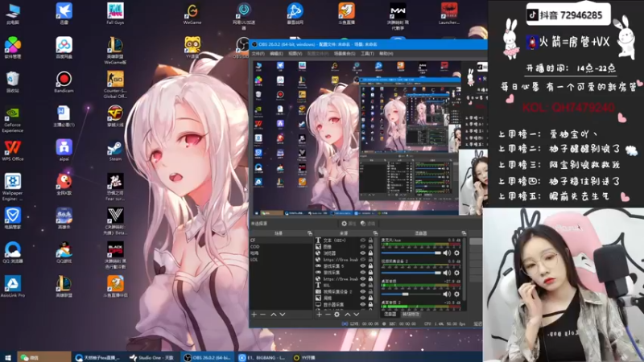Move selected scene down in Scenes panel
Viewport: 644px width, 362px height.
[283, 315]
